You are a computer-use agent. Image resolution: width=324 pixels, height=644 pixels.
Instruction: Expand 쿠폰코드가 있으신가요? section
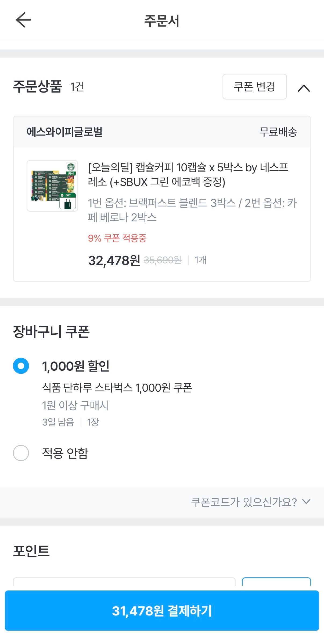(x=243, y=502)
